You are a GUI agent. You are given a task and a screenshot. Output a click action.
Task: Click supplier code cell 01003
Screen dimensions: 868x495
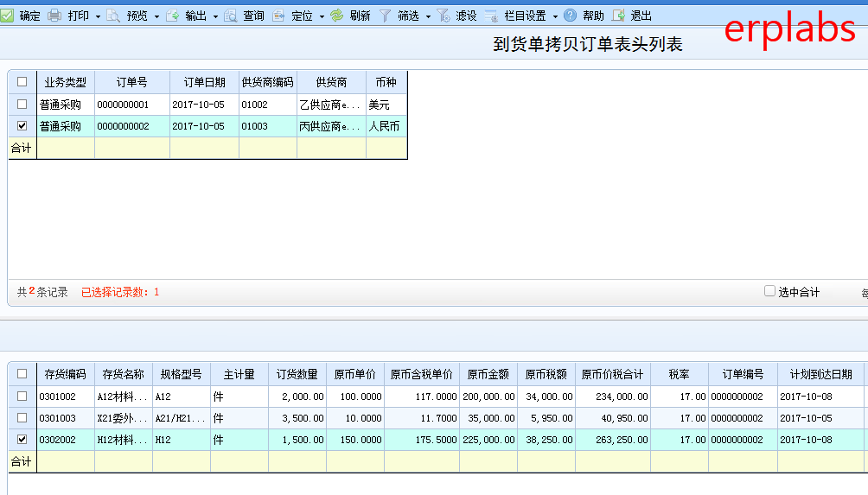268,126
